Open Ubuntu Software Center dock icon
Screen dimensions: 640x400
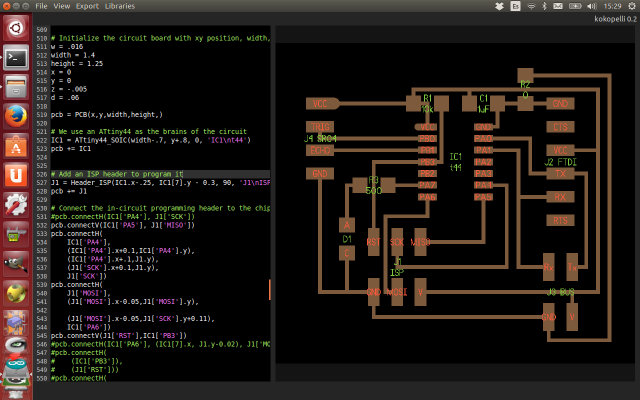[15, 146]
